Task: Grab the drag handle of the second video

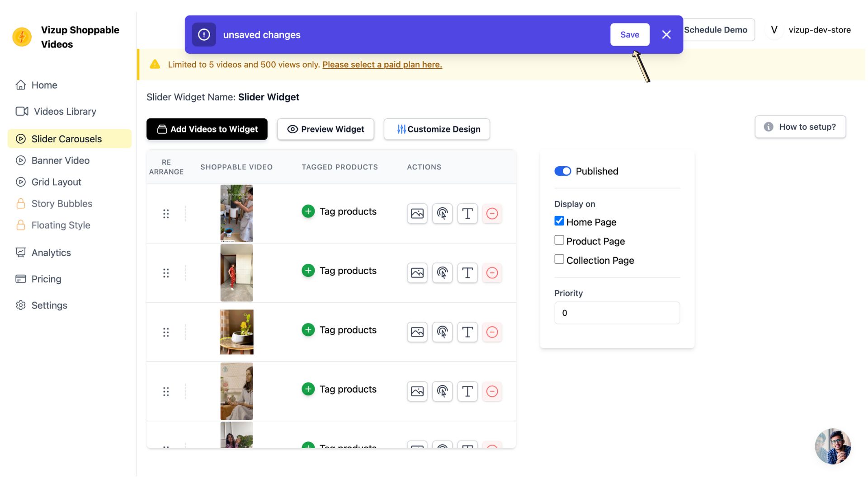Action: tap(166, 273)
